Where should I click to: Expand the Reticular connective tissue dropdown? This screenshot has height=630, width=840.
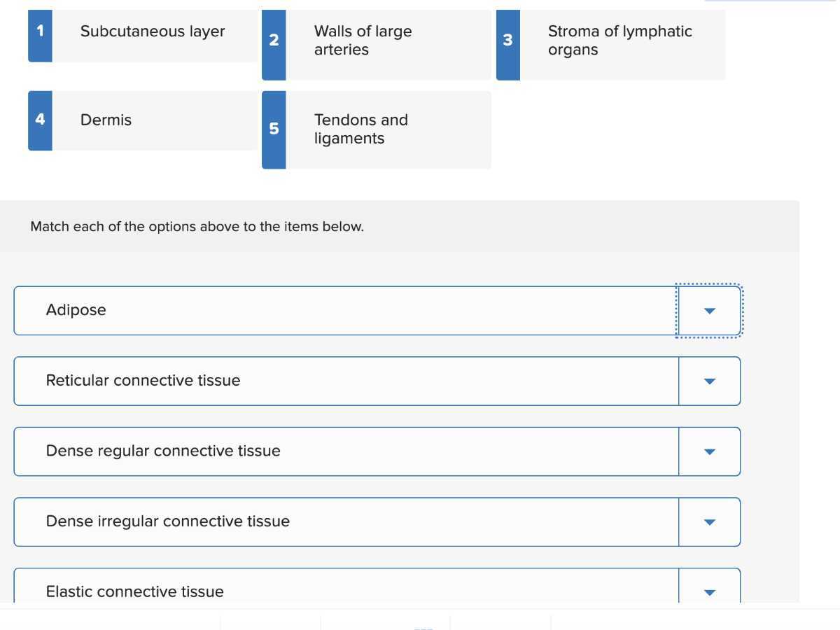(709, 381)
